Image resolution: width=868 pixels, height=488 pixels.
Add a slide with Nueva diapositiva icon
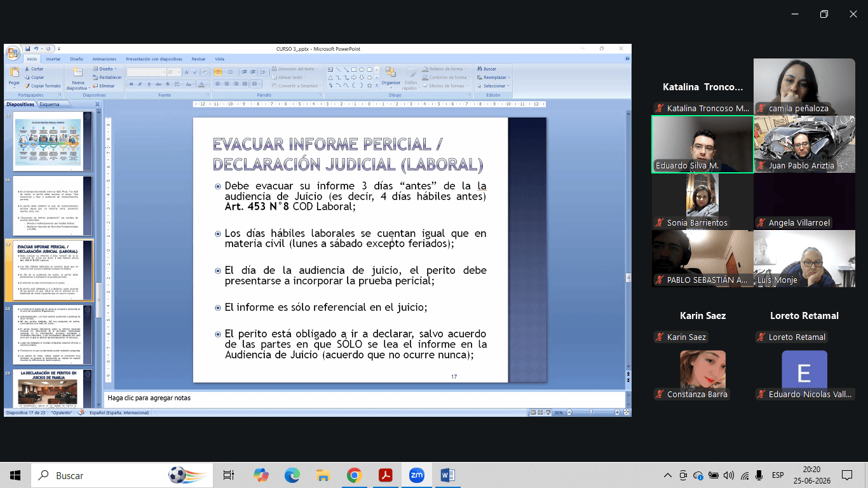click(x=78, y=72)
